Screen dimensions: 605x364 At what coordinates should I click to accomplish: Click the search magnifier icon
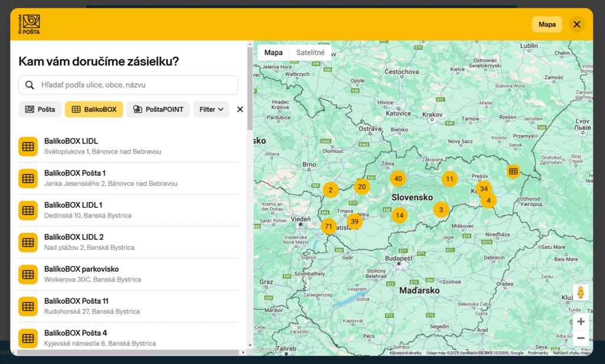coord(30,85)
